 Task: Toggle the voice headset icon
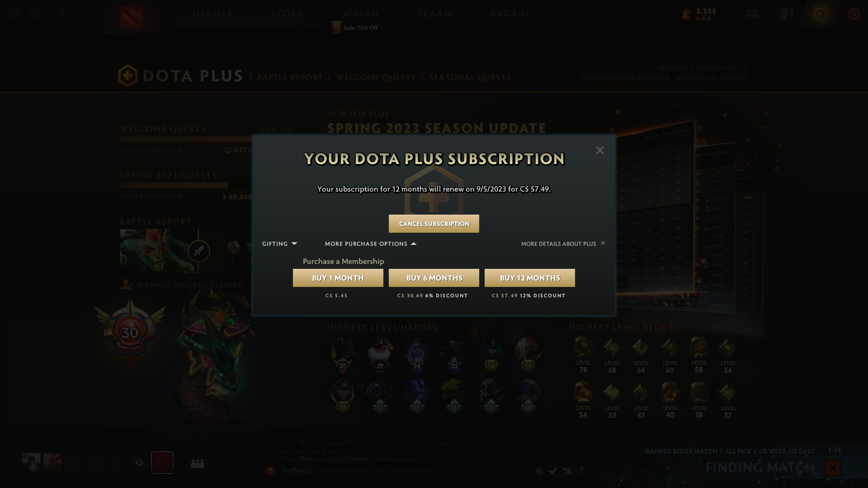[x=139, y=463]
